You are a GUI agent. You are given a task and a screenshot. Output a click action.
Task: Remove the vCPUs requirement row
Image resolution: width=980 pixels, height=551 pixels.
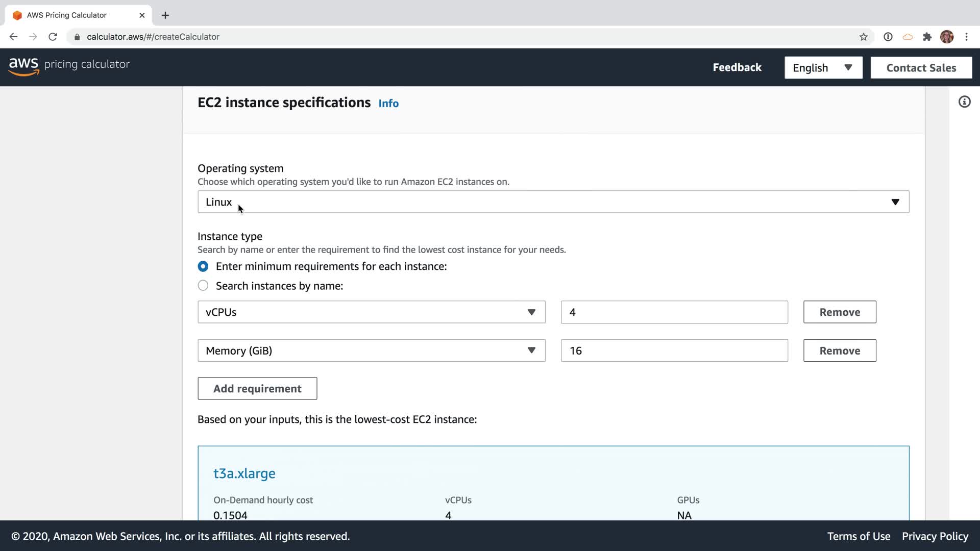tap(839, 312)
